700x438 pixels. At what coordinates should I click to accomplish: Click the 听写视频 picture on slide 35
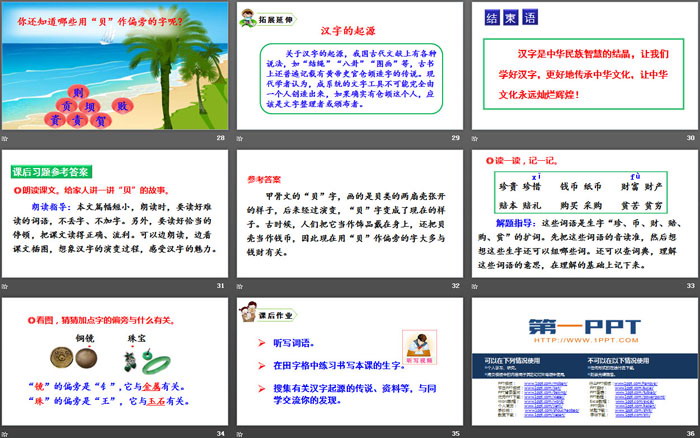pos(419,347)
